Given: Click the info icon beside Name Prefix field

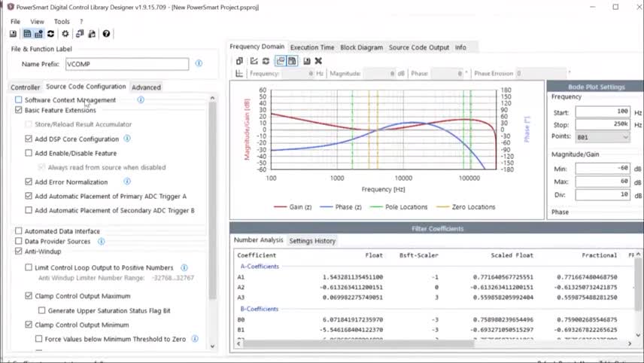Looking at the screenshot, I should (199, 64).
